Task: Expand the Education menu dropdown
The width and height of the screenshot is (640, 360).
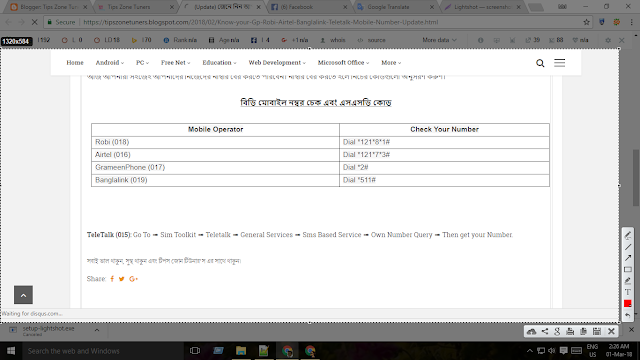Action: coord(219,62)
